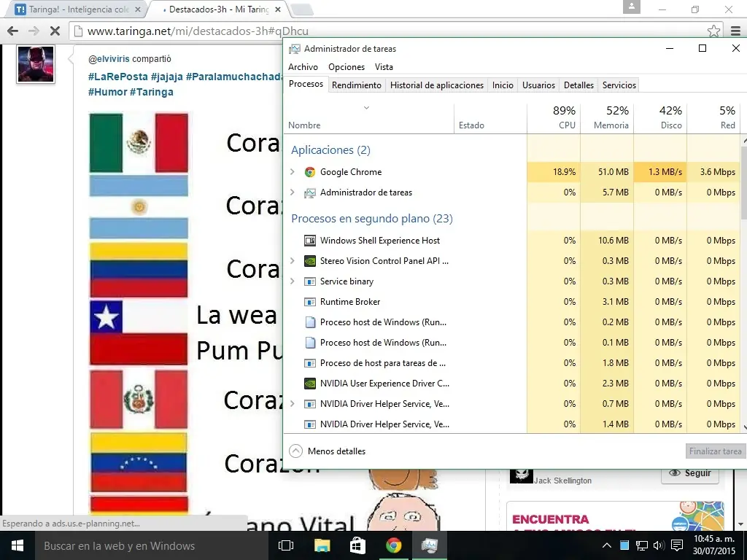Select the Procesos tab
747x560 pixels.
coord(306,85)
